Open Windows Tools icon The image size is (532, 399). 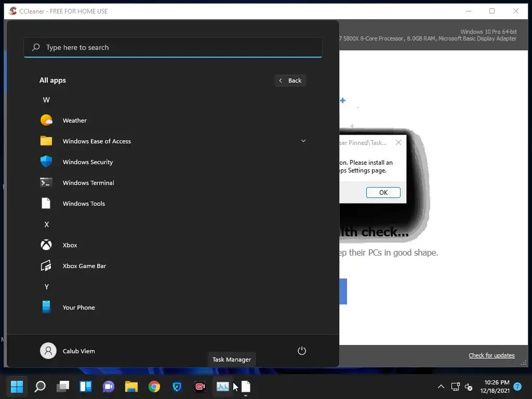tap(46, 203)
